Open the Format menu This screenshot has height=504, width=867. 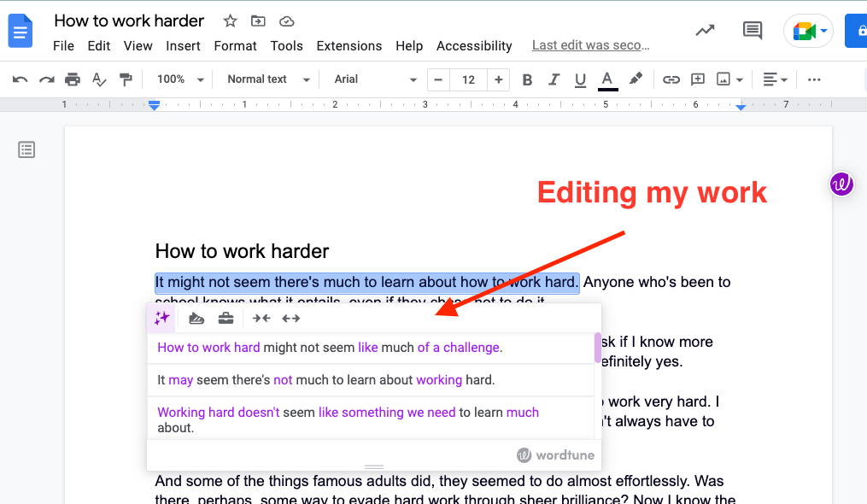[235, 46]
